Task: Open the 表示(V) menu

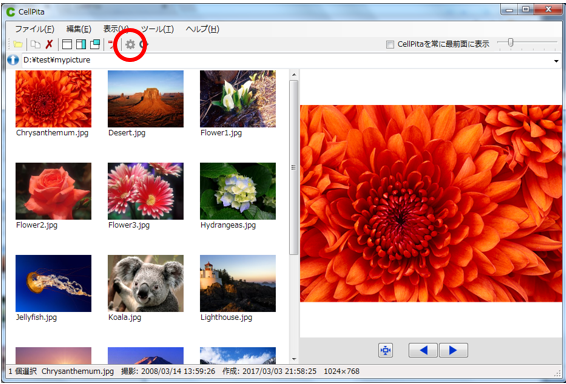Action: click(116, 29)
